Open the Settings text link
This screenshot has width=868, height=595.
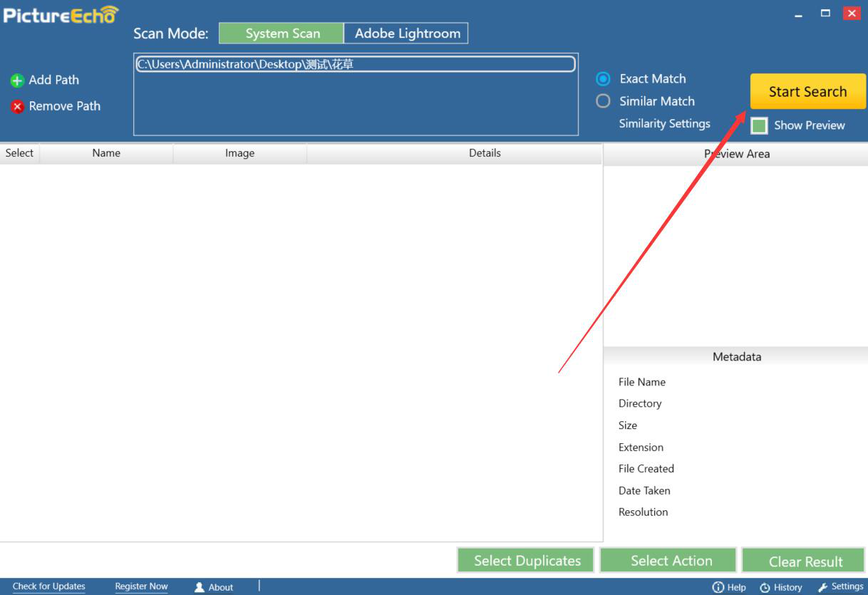pyautogui.click(x=847, y=586)
